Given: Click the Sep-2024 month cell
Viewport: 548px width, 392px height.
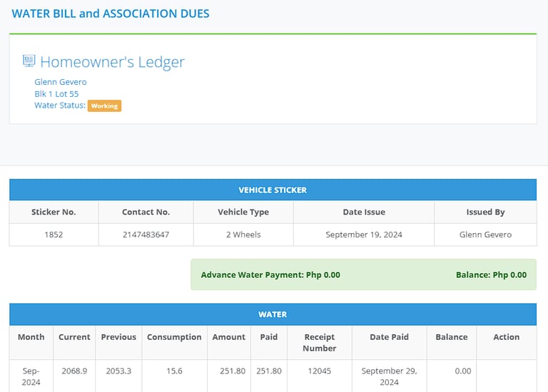Looking at the screenshot, I should coord(31,376).
